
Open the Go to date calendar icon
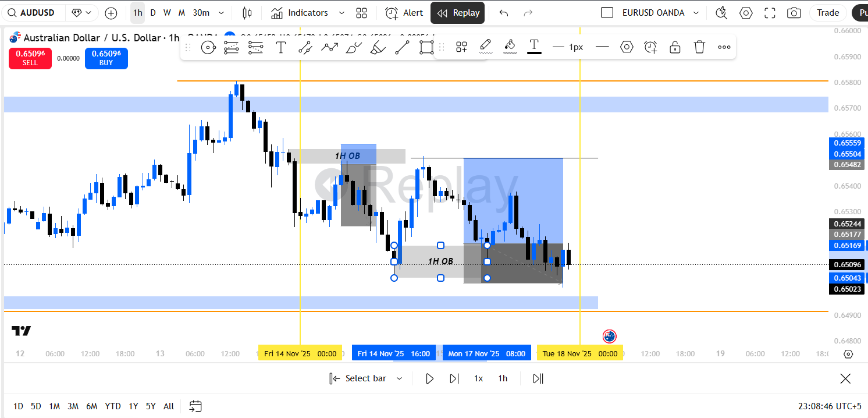[x=195, y=406]
